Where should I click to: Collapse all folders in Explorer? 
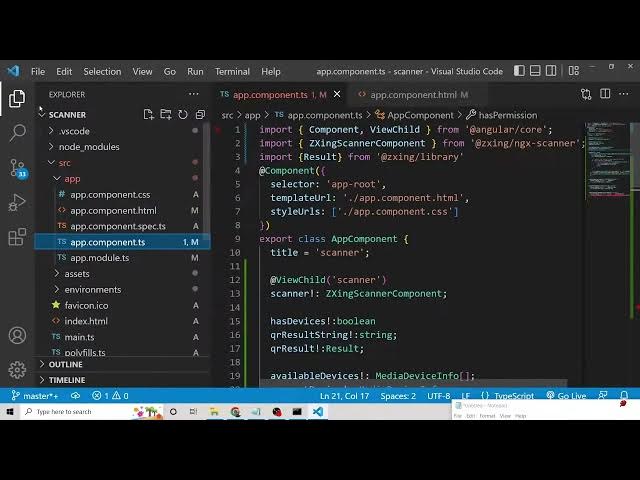point(200,115)
